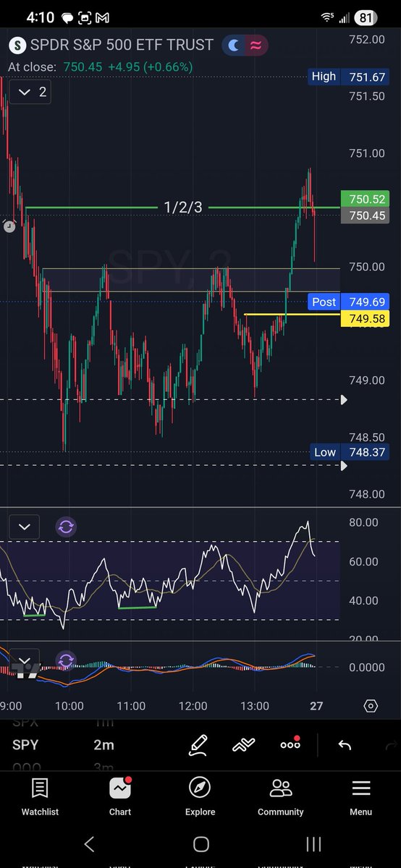This screenshot has height=868, width=401.
Task: Tap the pink wave data-status icon
Action: pyautogui.click(x=256, y=45)
